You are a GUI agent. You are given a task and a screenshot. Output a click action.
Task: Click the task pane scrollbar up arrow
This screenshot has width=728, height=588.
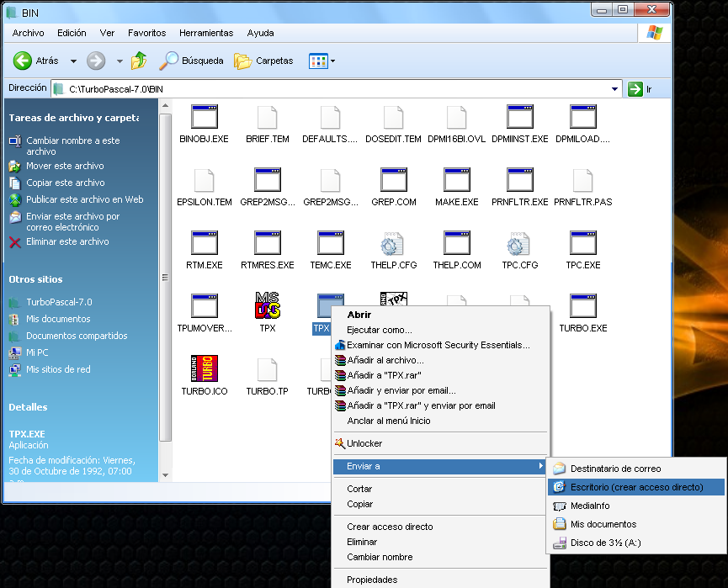tap(165, 106)
